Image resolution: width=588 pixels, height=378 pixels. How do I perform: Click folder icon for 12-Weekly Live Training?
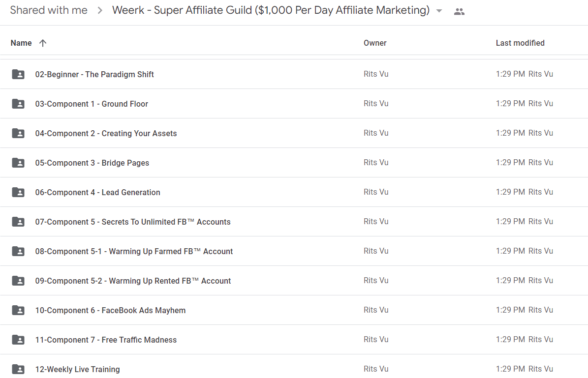18,369
